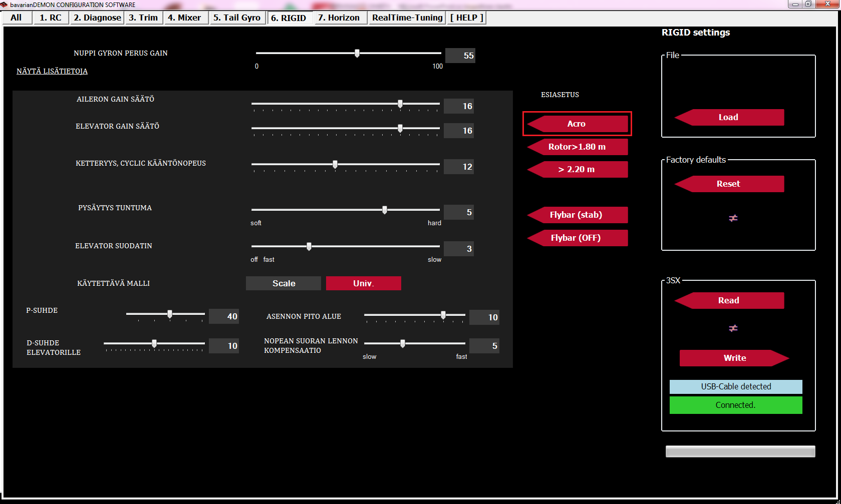Adjust the P-SUHDE slider
The width and height of the screenshot is (841, 504).
165,314
